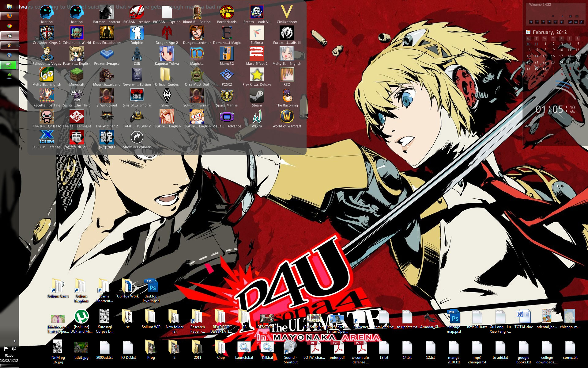Select February 17 in the calendar widget
The width and height of the screenshot is (588, 368).
(561, 56)
